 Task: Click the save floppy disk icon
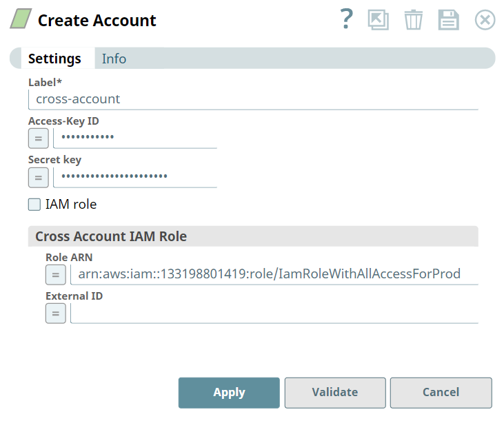pyautogui.click(x=449, y=20)
